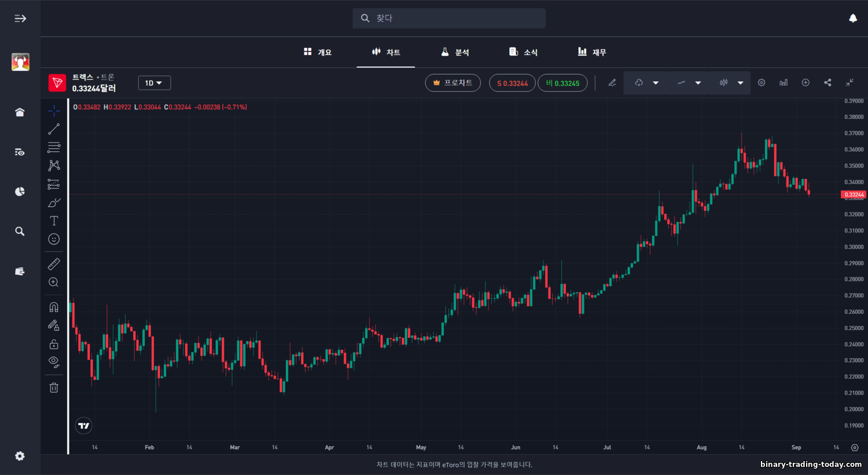Toggle lock all drawing tools

54,344
